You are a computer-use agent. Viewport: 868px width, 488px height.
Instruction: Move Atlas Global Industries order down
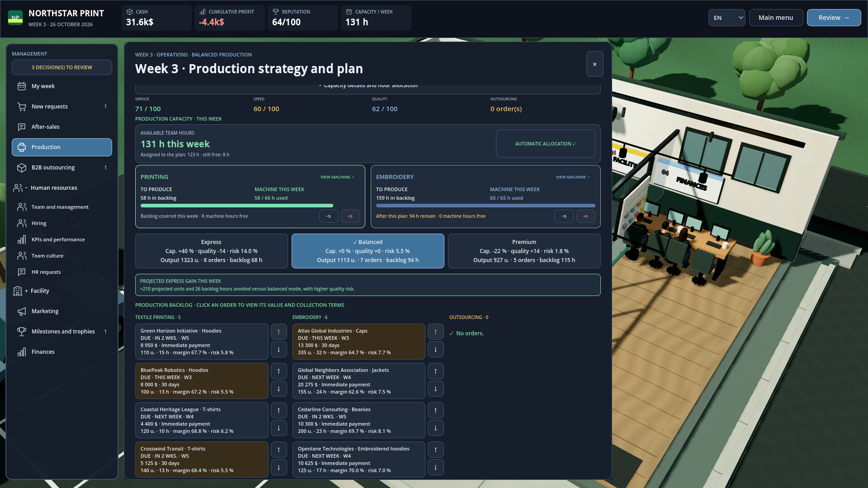click(x=436, y=349)
